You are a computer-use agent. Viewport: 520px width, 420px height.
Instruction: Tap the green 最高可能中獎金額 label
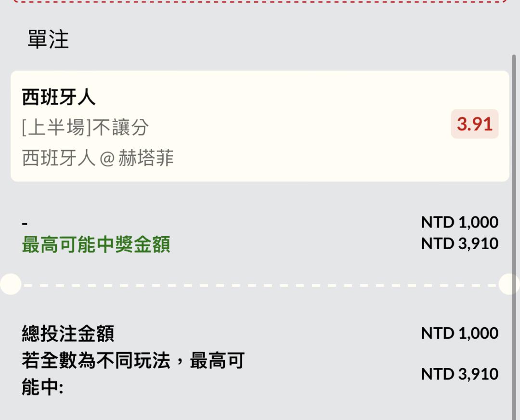point(96,245)
